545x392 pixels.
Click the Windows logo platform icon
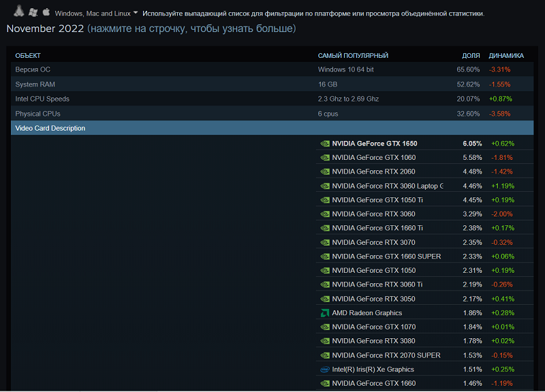33,12
